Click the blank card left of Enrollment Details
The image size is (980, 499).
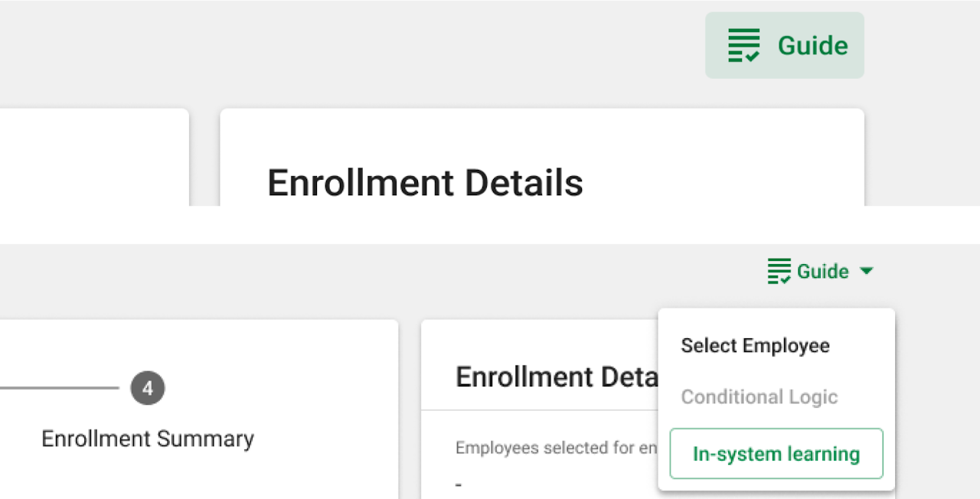point(94,157)
